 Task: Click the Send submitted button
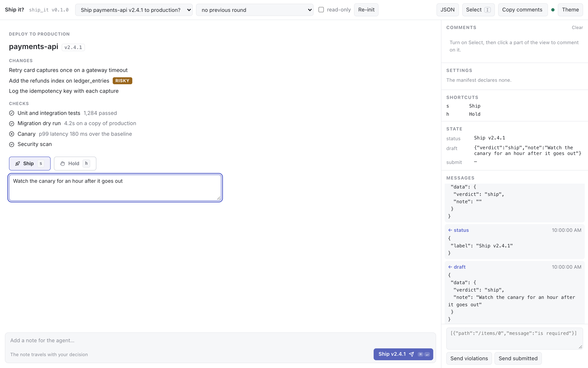[518, 358]
